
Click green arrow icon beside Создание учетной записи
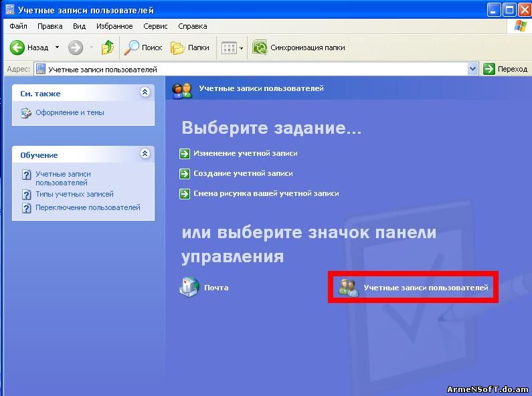click(x=185, y=174)
